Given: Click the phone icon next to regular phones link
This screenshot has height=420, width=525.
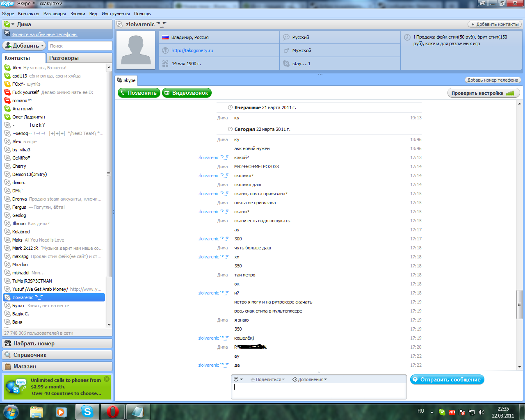Looking at the screenshot, I should click(x=7, y=34).
